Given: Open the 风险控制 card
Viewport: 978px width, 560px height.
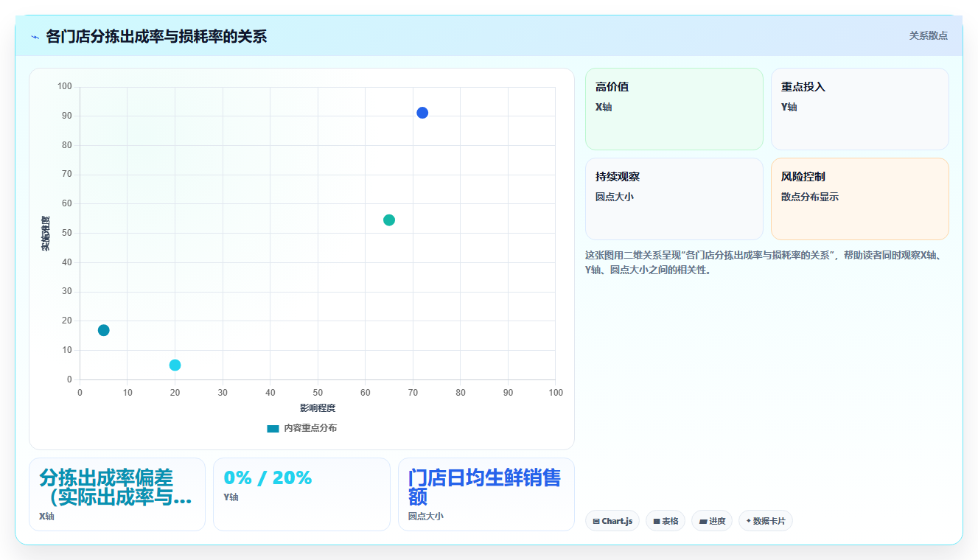Looking at the screenshot, I should tap(860, 199).
